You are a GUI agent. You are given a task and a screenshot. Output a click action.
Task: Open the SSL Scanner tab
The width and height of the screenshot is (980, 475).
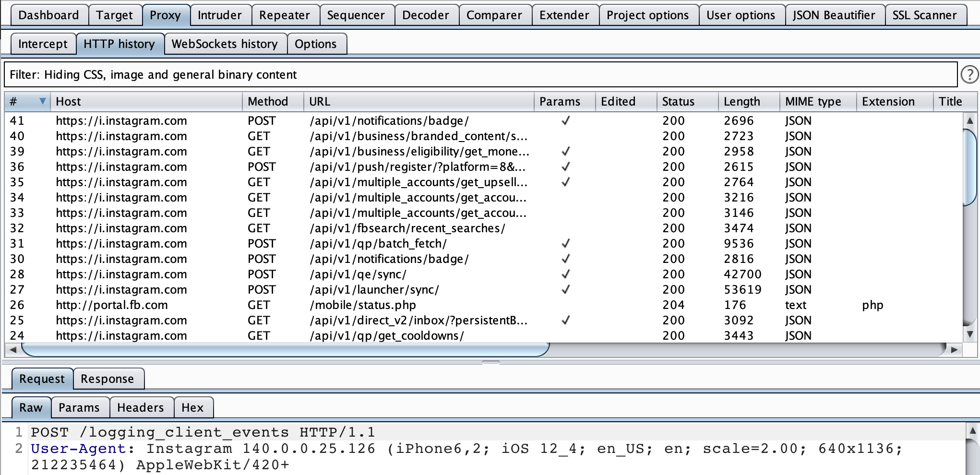coord(925,15)
